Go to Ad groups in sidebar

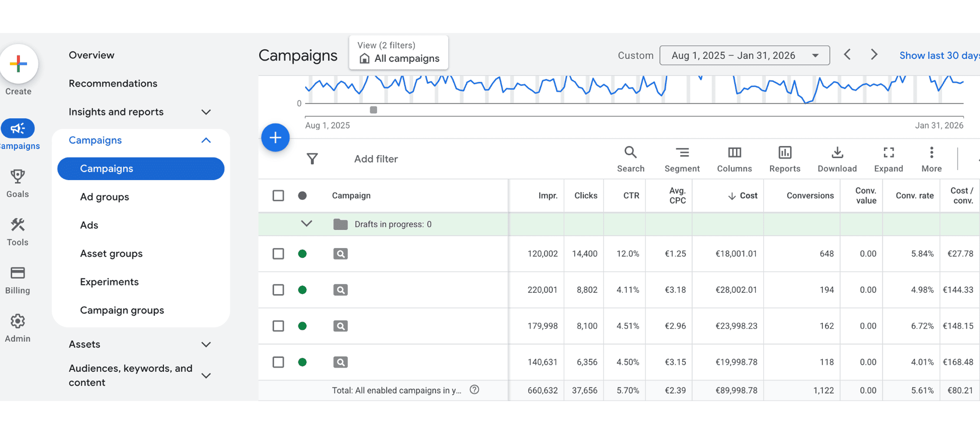click(105, 197)
